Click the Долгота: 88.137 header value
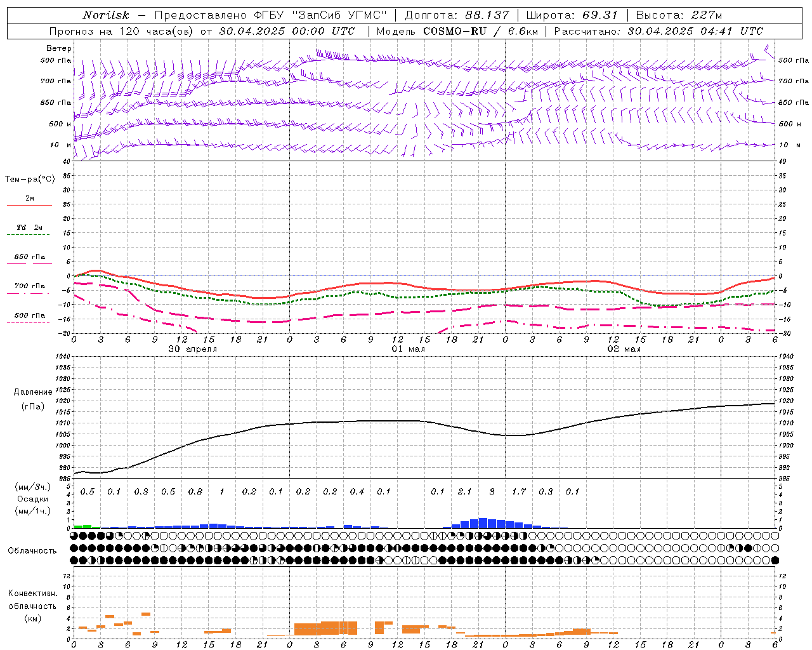Image resolution: width=812 pixels, height=650 pixels. pyautogui.click(x=457, y=15)
